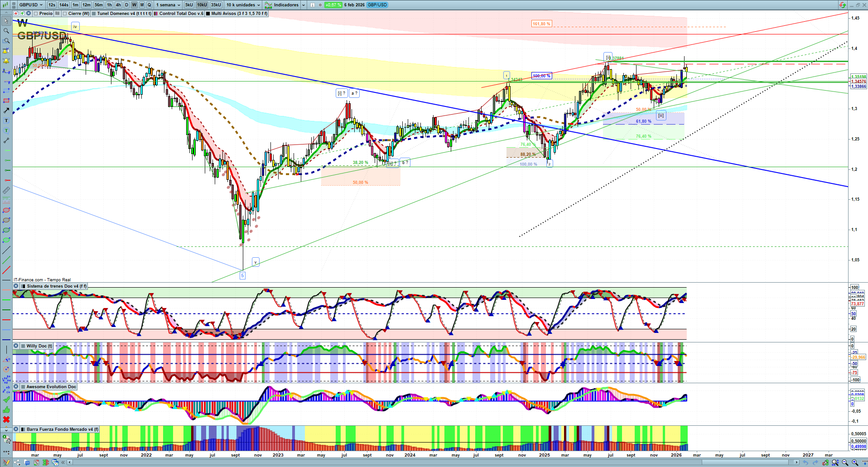The width and height of the screenshot is (868, 467).
Task: Toggle the Cierre (W) checkbox
Action: [65, 14]
